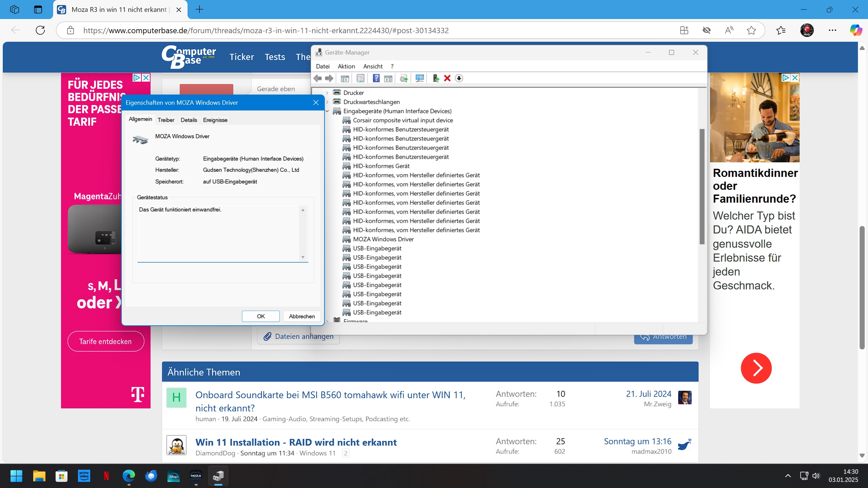Click the disable device down-arrow icon

click(x=459, y=78)
